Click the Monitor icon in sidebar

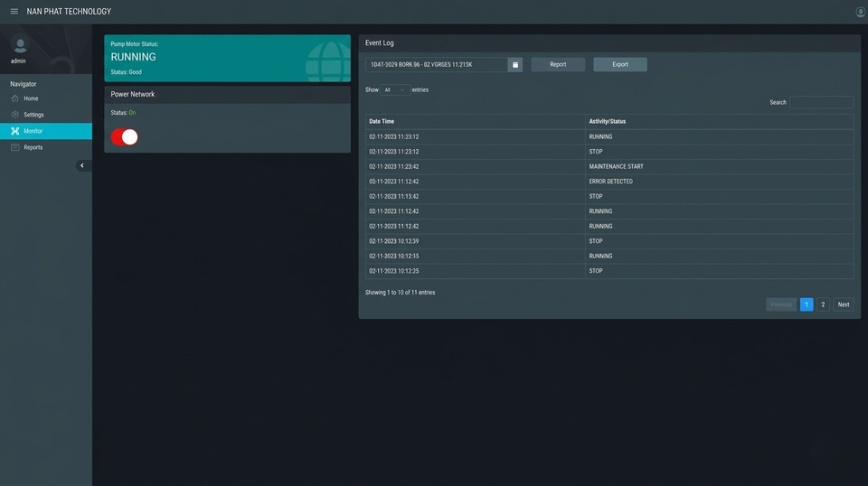click(15, 131)
